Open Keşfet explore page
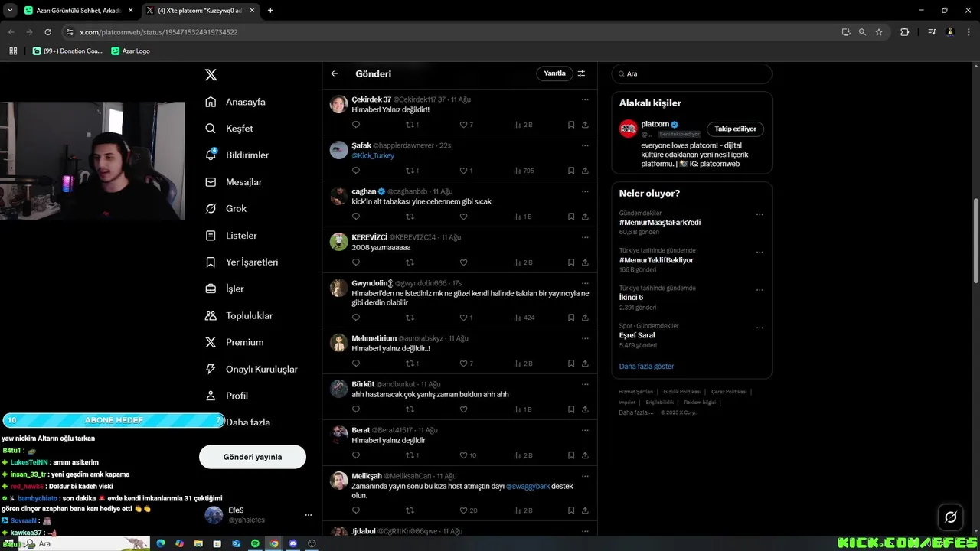 (x=230, y=129)
